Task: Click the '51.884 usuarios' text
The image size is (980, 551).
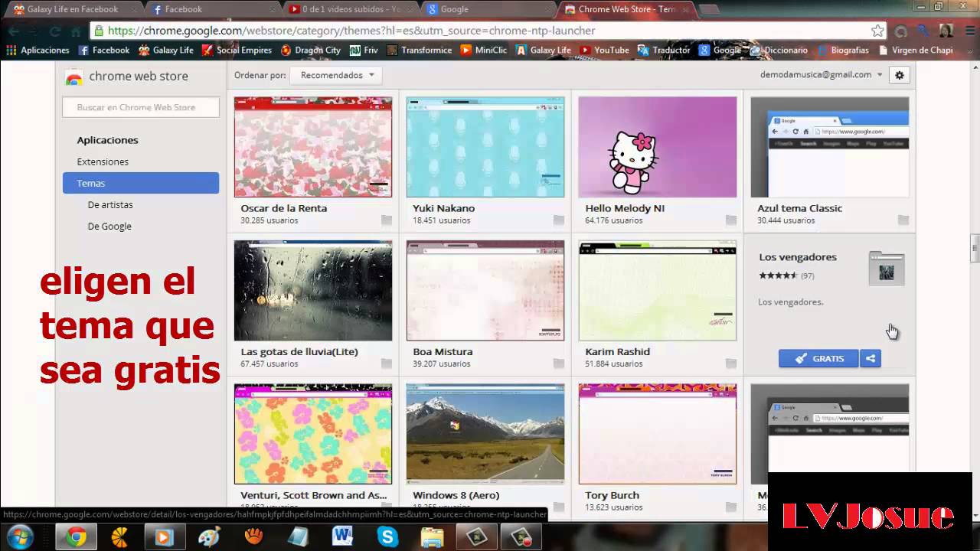Action: 614,364
